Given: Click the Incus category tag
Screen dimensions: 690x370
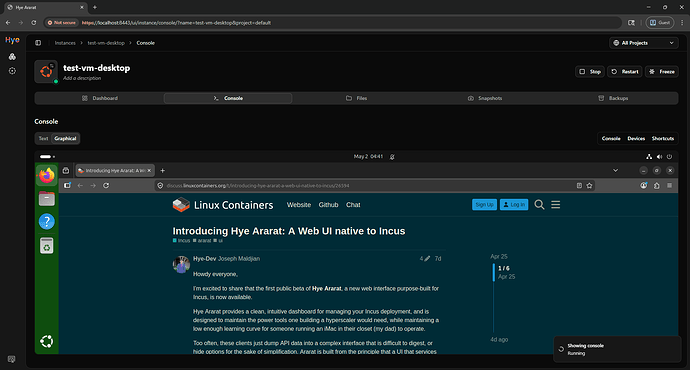Looking at the screenshot, I should pos(181,241).
